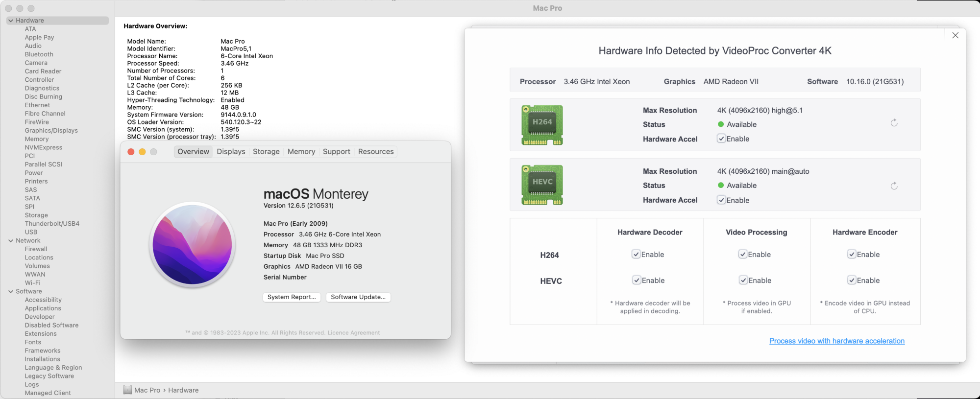
Task: Select Card Reader in the sidebar
Action: [43, 71]
